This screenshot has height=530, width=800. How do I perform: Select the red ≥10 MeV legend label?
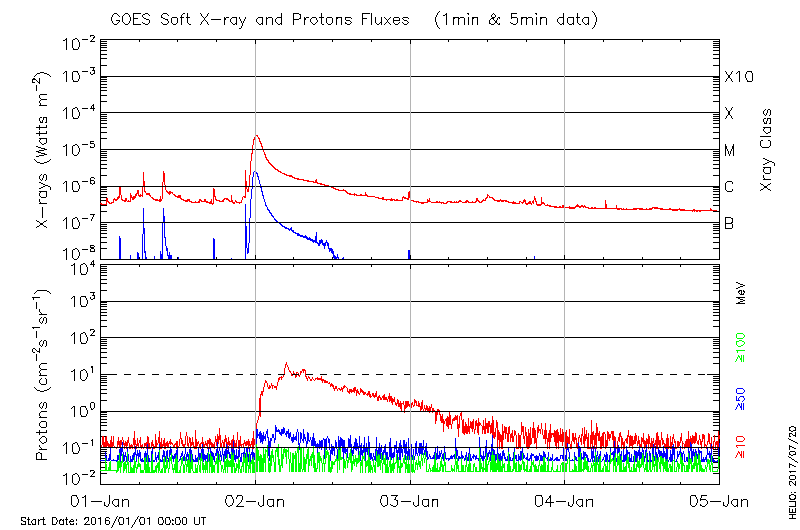[741, 447]
